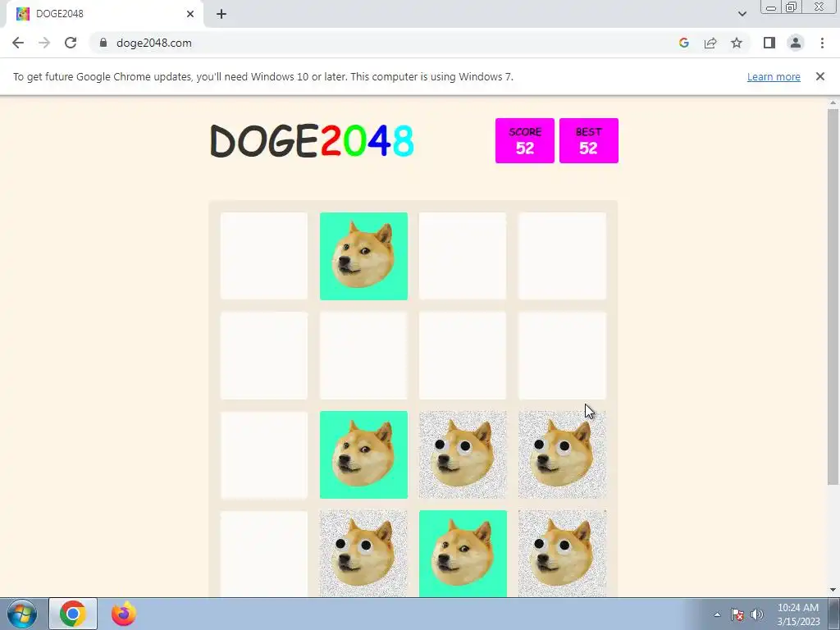840x630 pixels.
Task: Click the browser back arrow
Action: pyautogui.click(x=18, y=43)
